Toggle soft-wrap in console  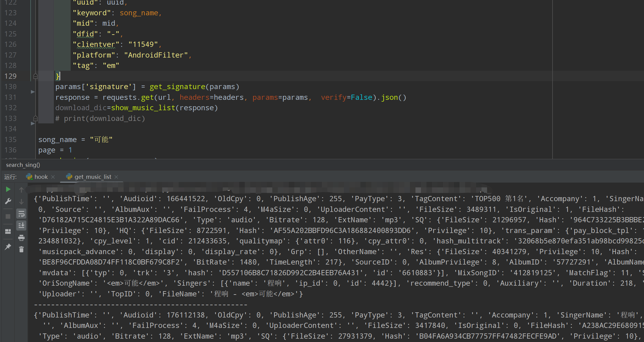[x=21, y=214]
